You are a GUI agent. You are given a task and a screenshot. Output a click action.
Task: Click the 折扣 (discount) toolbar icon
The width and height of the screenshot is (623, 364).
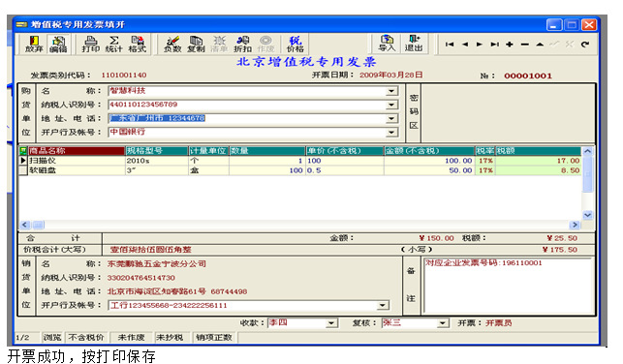(x=242, y=45)
